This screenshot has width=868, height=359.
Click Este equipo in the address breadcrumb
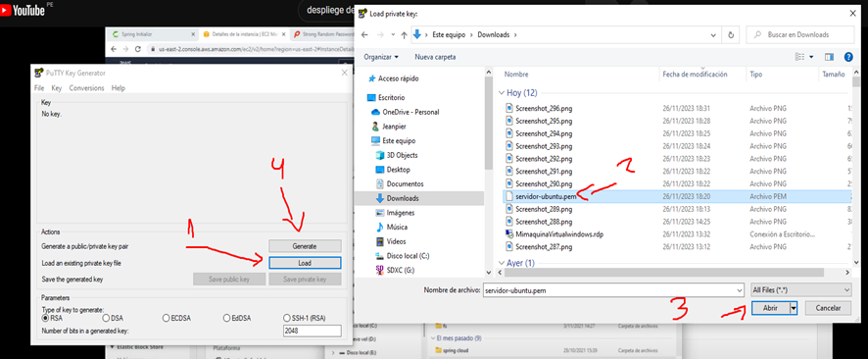pyautogui.click(x=449, y=34)
